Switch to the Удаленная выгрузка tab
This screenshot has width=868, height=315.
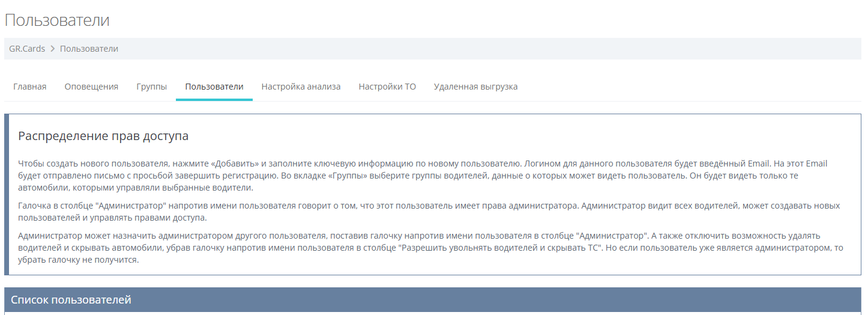[x=475, y=87]
